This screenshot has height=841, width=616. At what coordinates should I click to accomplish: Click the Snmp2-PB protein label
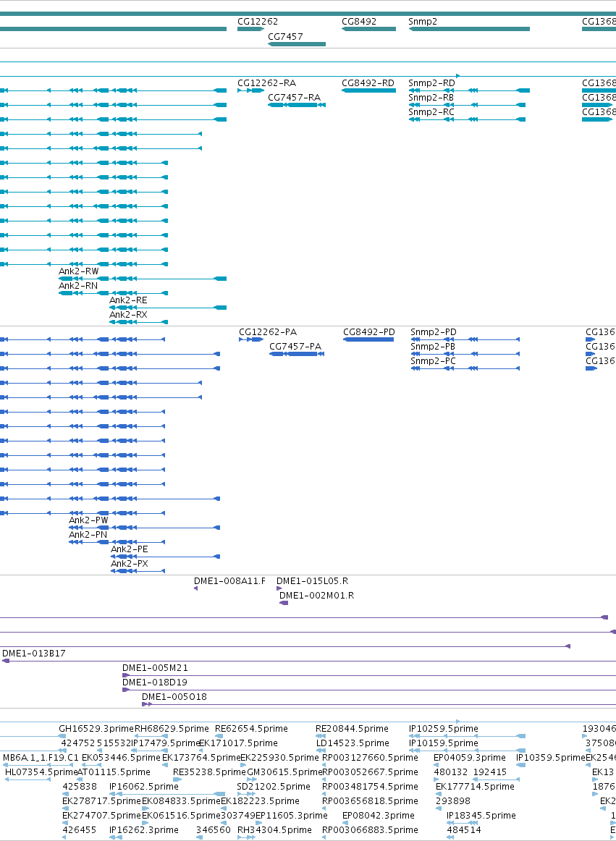[x=433, y=347]
